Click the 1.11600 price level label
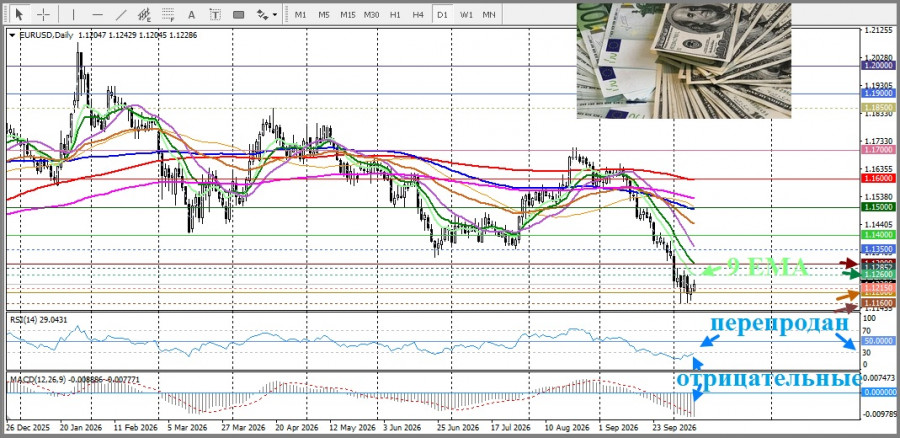This screenshot has height=438, width=900. (x=878, y=303)
